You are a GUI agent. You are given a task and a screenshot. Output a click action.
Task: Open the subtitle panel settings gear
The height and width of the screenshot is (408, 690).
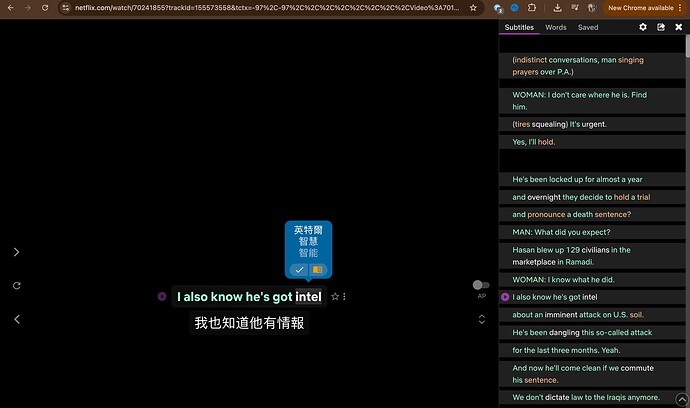point(643,27)
